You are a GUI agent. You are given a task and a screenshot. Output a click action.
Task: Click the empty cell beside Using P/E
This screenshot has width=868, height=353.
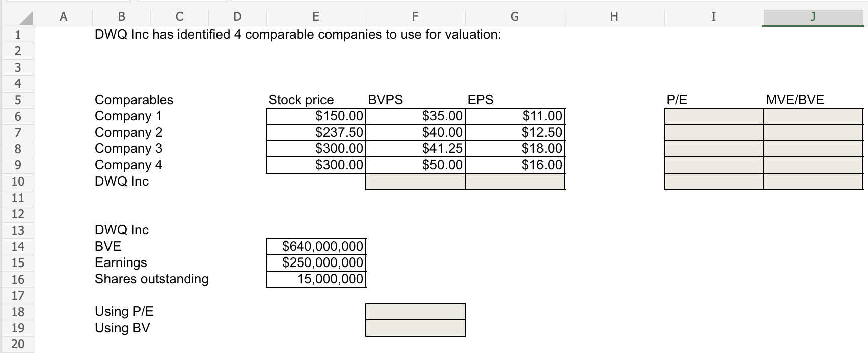click(x=414, y=312)
